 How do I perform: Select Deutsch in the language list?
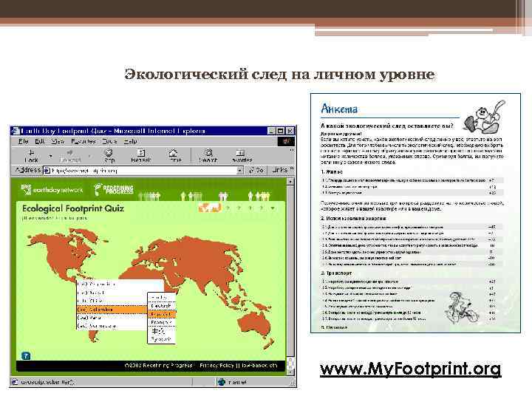pos(162,306)
